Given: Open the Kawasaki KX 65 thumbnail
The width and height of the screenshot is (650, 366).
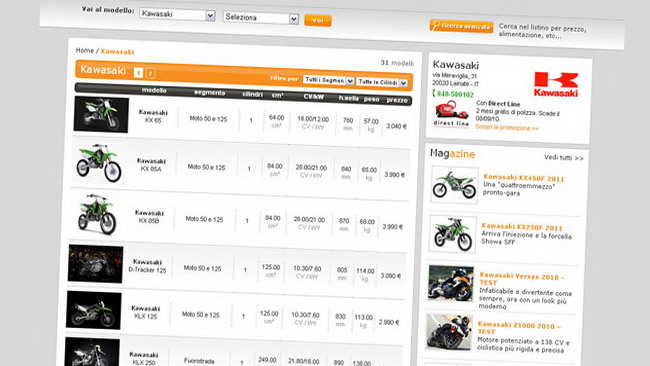Looking at the screenshot, I should [101, 114].
